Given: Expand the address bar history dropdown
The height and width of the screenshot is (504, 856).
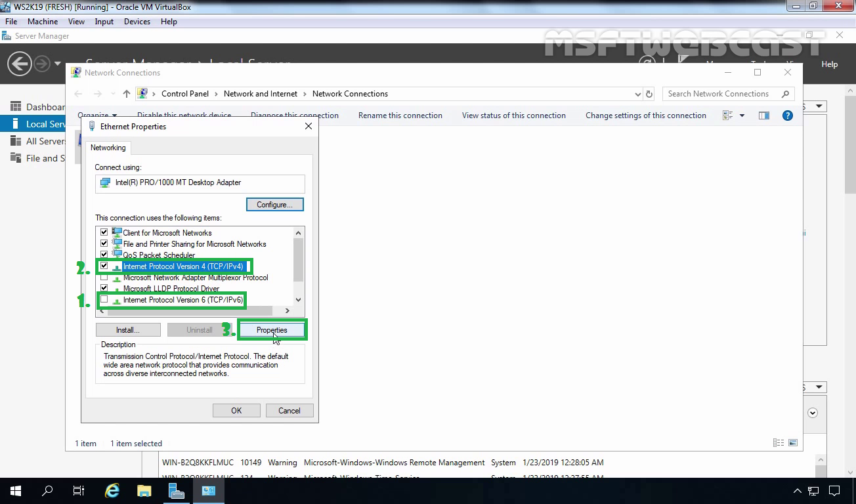Looking at the screenshot, I should coord(638,94).
